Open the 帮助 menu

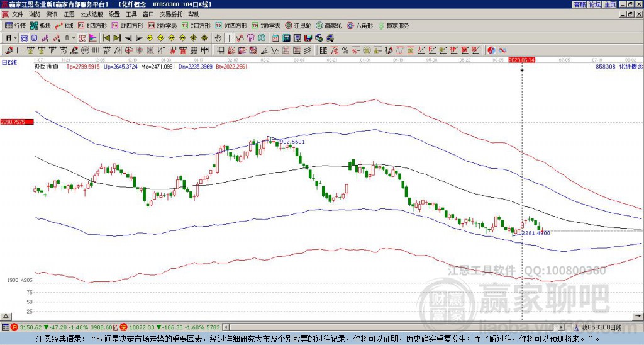194,14
